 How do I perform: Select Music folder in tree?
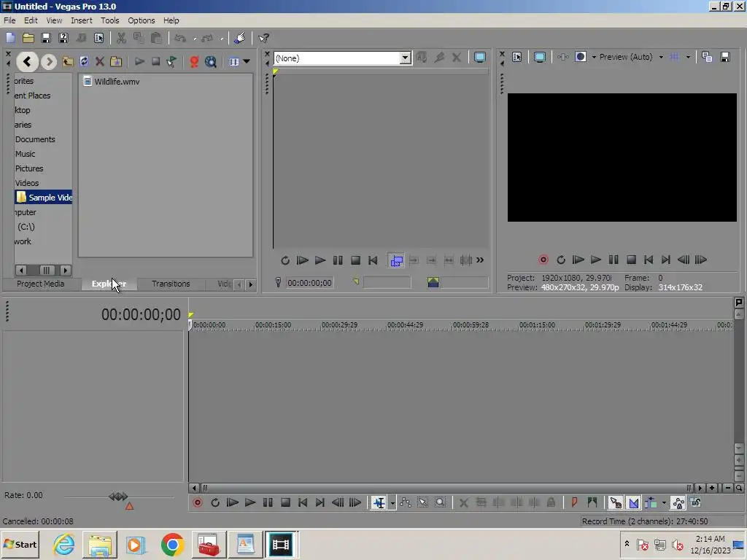25,154
